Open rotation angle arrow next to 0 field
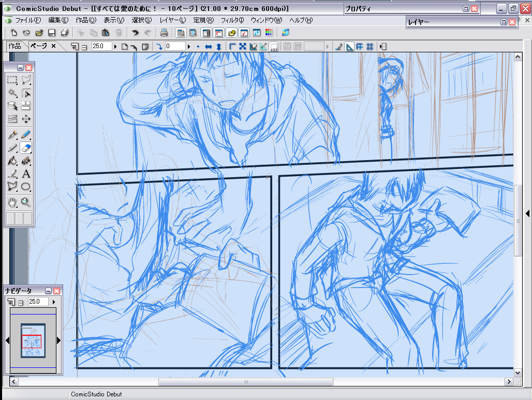This screenshot has height=400, width=532. point(189,47)
